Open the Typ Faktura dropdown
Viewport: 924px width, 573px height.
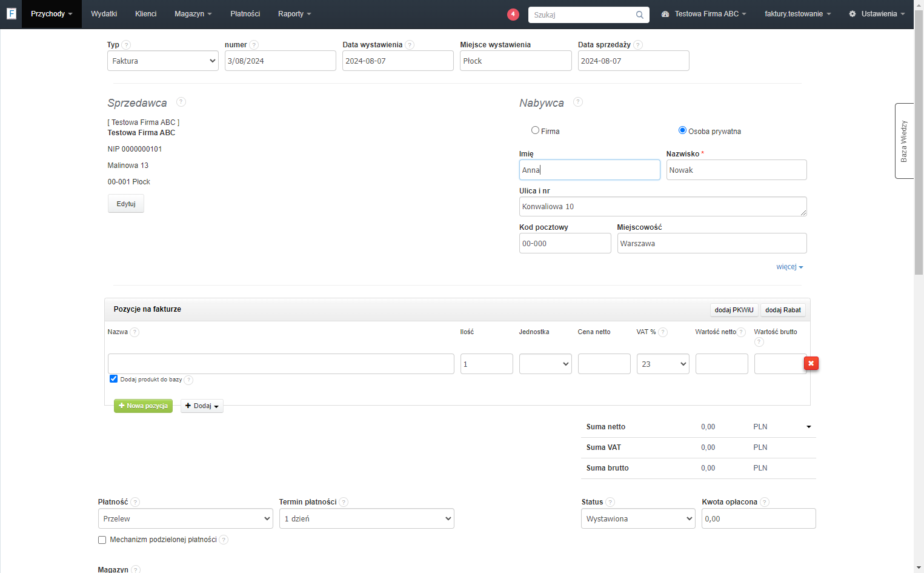163,61
